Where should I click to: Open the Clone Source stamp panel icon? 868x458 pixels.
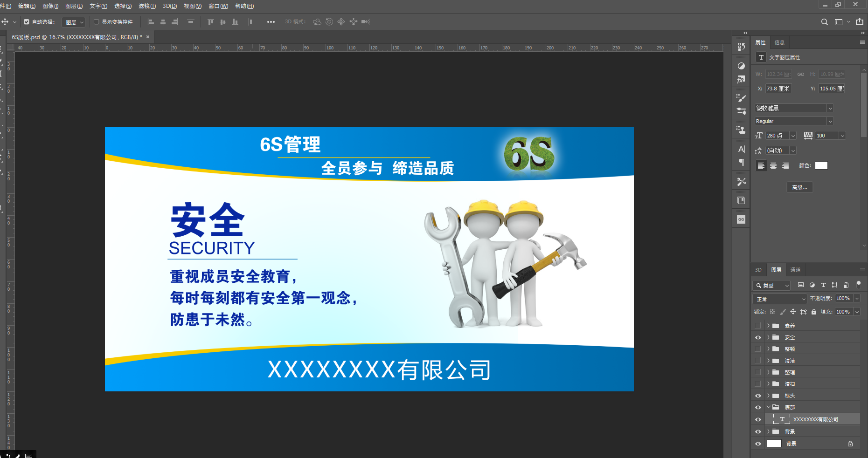[x=741, y=130]
